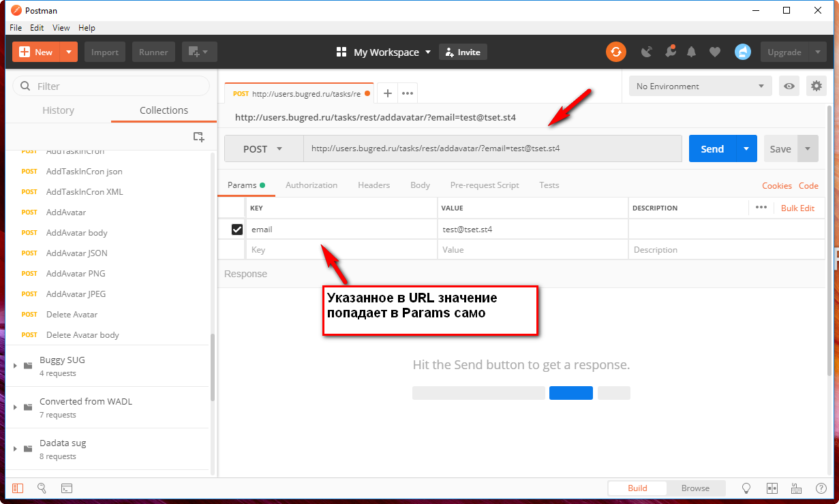Switch to Browse mode
839x504 pixels.
coord(695,488)
